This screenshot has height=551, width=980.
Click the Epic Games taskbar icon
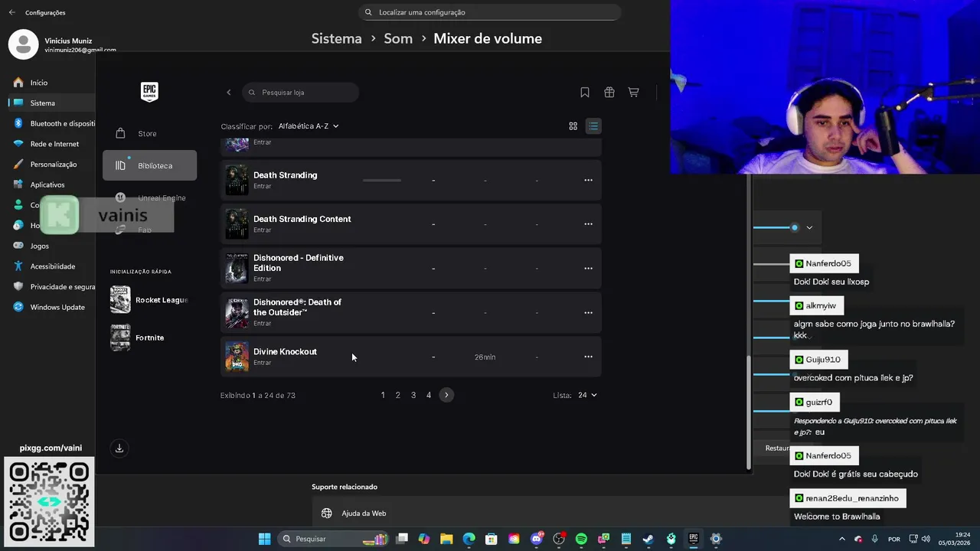pyautogui.click(x=693, y=539)
